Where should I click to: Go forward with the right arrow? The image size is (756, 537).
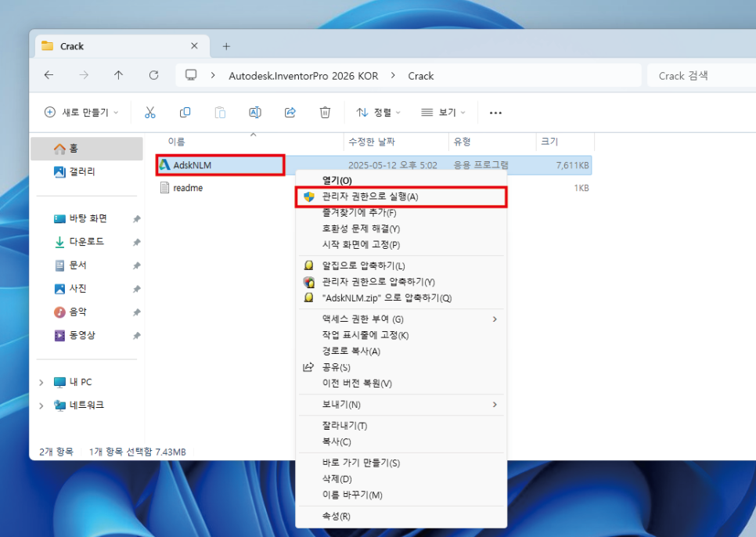(84, 74)
